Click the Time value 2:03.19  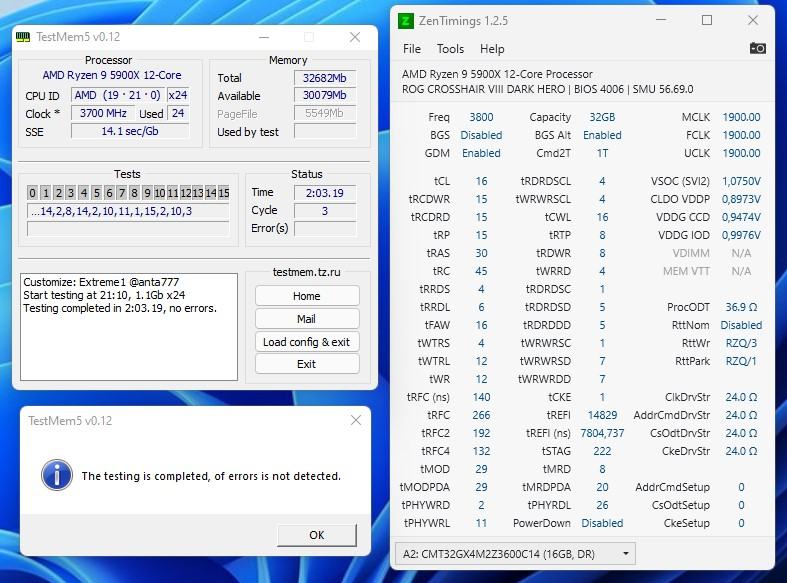coord(325,193)
